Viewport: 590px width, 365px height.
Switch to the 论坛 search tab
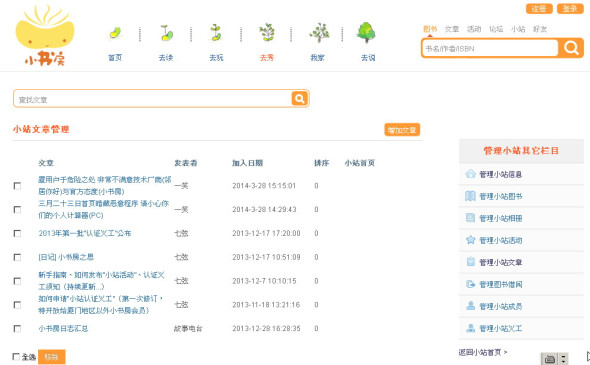[x=496, y=29]
